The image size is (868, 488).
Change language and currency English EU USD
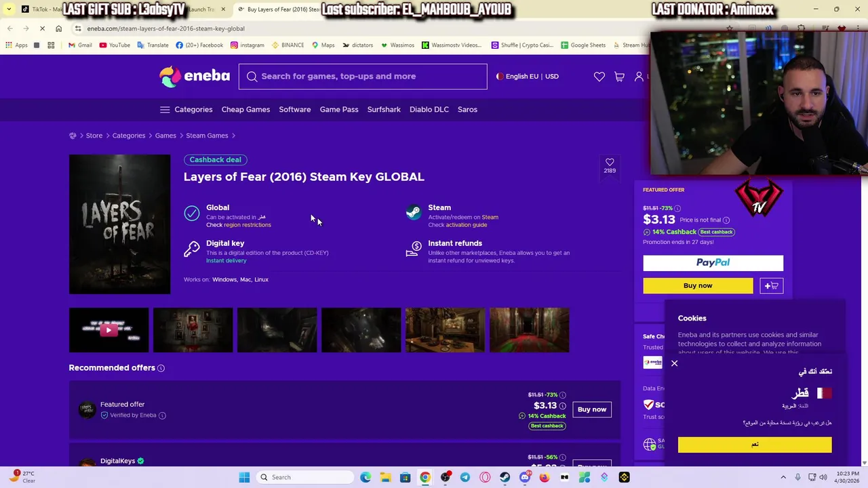click(x=528, y=77)
